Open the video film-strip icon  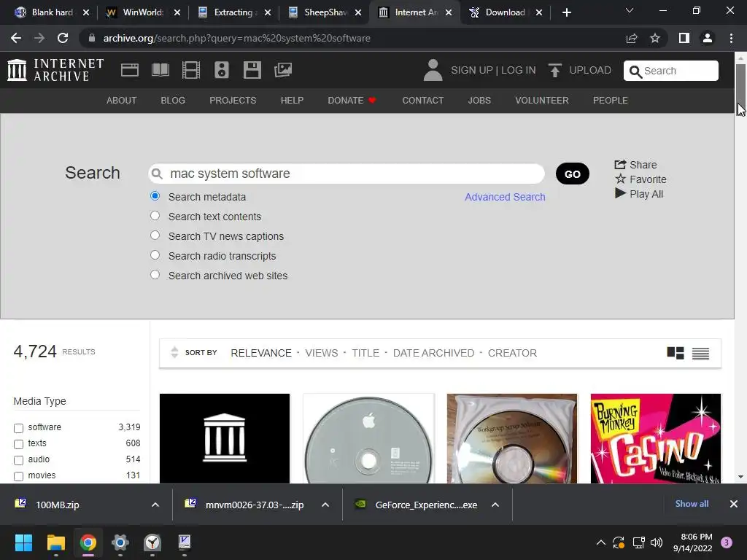pyautogui.click(x=191, y=70)
